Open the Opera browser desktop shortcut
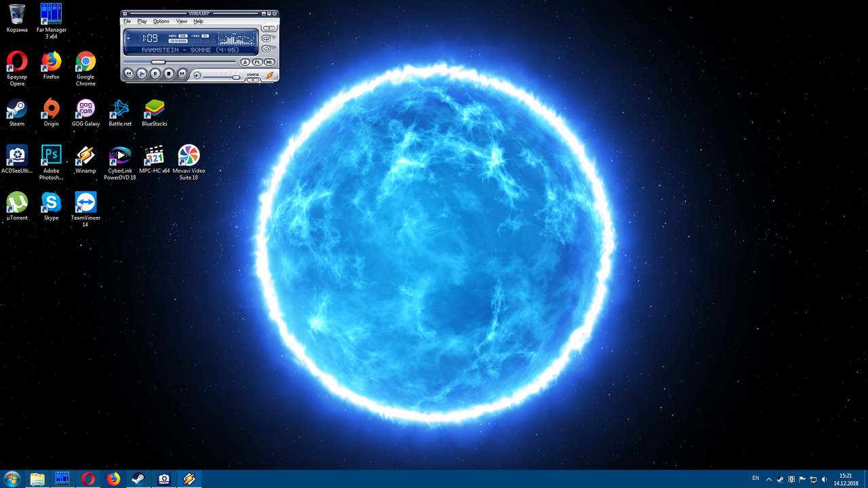 point(17,68)
